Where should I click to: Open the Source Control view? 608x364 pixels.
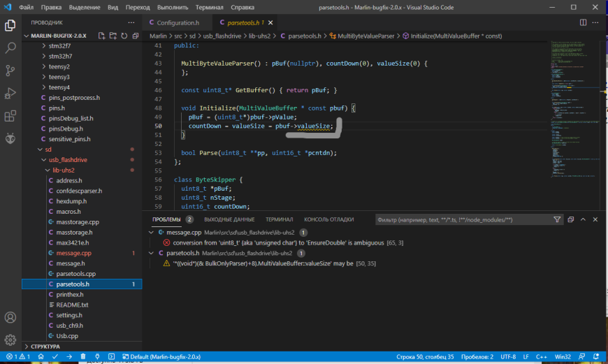coord(10,71)
